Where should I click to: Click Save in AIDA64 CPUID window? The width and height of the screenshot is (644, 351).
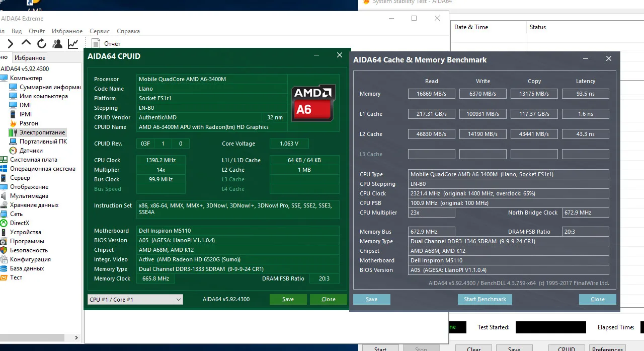tap(288, 299)
